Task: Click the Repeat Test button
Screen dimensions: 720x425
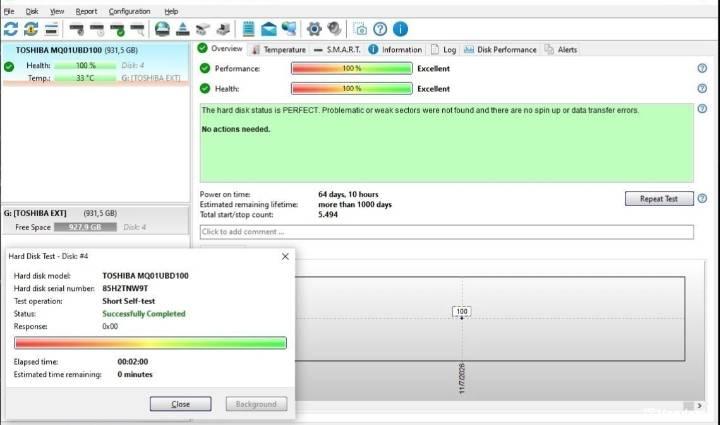Action: pos(659,198)
